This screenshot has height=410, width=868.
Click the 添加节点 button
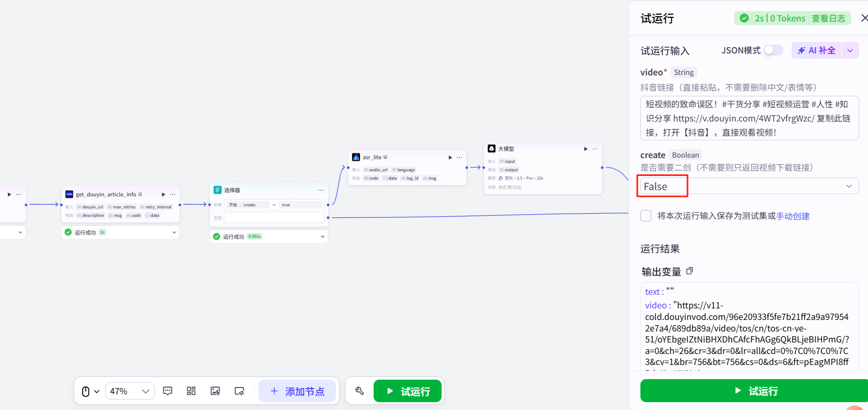tap(297, 391)
